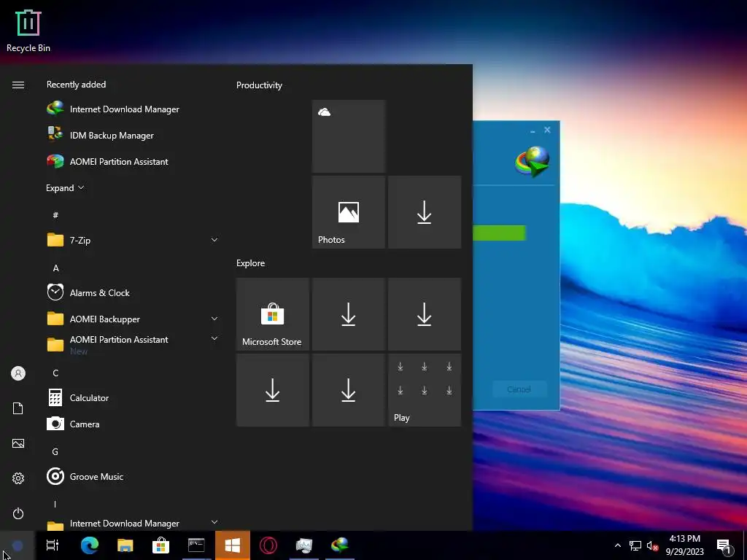Expand the AOMEI Backupper folder chevron

click(x=214, y=319)
